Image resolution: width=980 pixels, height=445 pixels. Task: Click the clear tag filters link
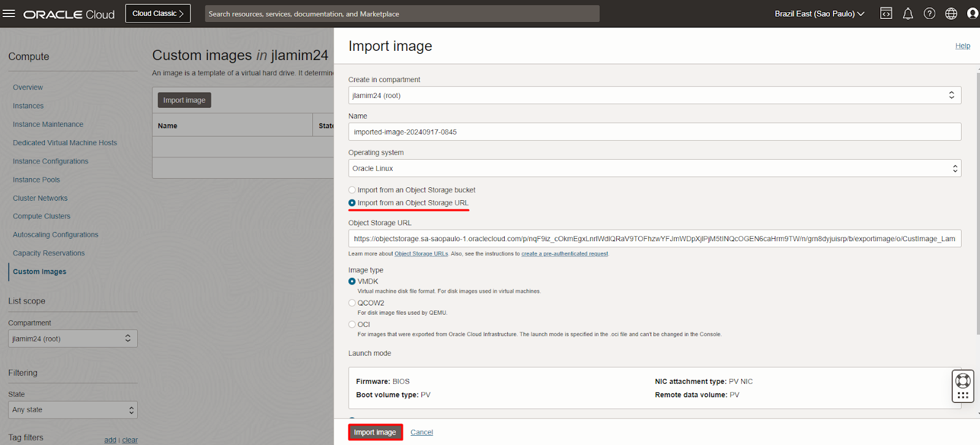[130, 440]
